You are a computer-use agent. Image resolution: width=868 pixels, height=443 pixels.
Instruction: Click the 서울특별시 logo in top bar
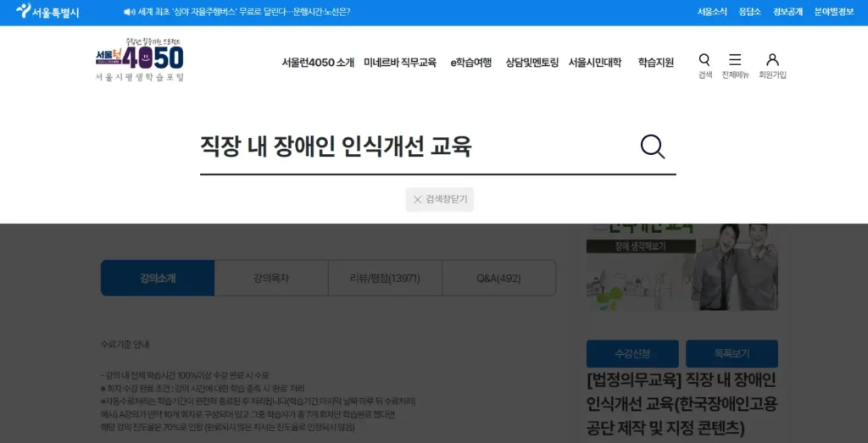[47, 12]
